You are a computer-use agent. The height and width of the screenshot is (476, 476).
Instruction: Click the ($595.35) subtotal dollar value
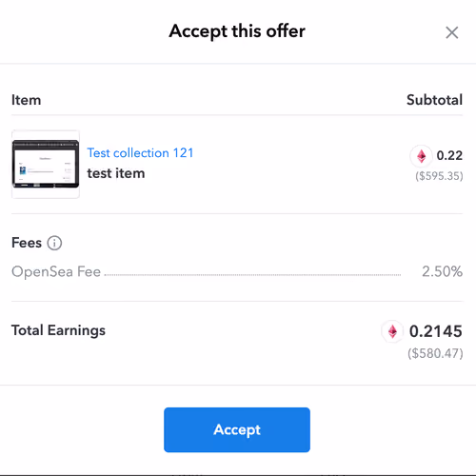coord(439,176)
